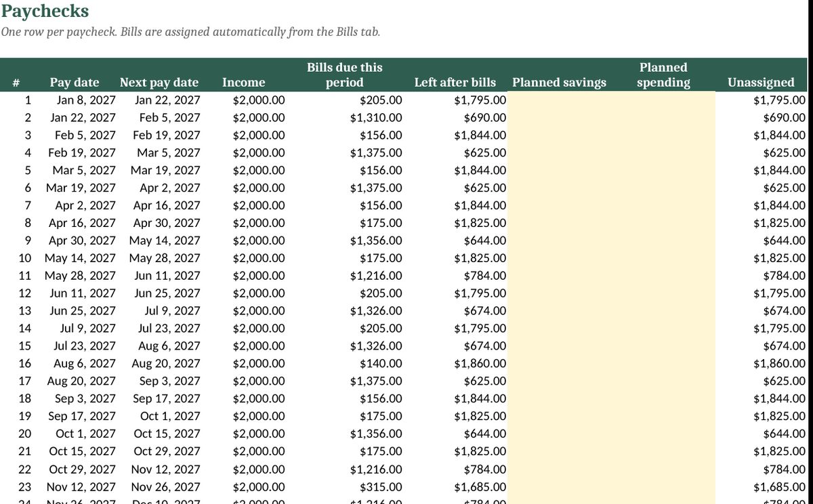Click the income cell for paycheck 20

click(259, 434)
